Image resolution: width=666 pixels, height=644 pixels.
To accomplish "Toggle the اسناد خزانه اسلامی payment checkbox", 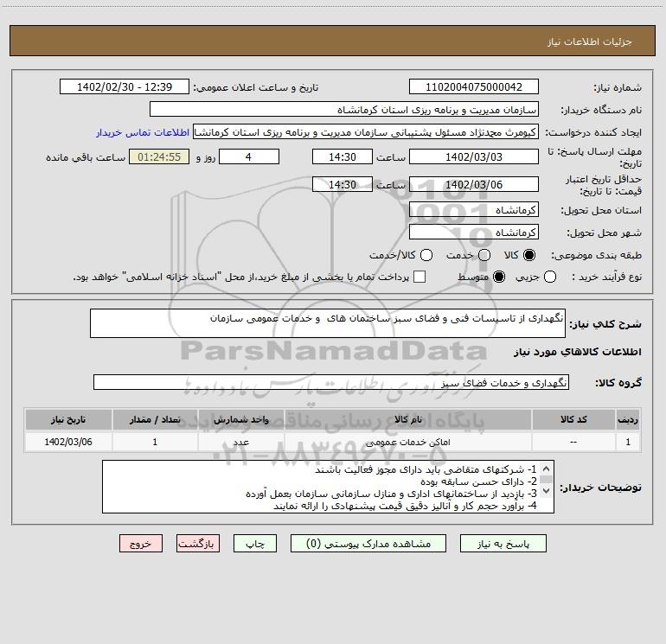I will [x=419, y=277].
